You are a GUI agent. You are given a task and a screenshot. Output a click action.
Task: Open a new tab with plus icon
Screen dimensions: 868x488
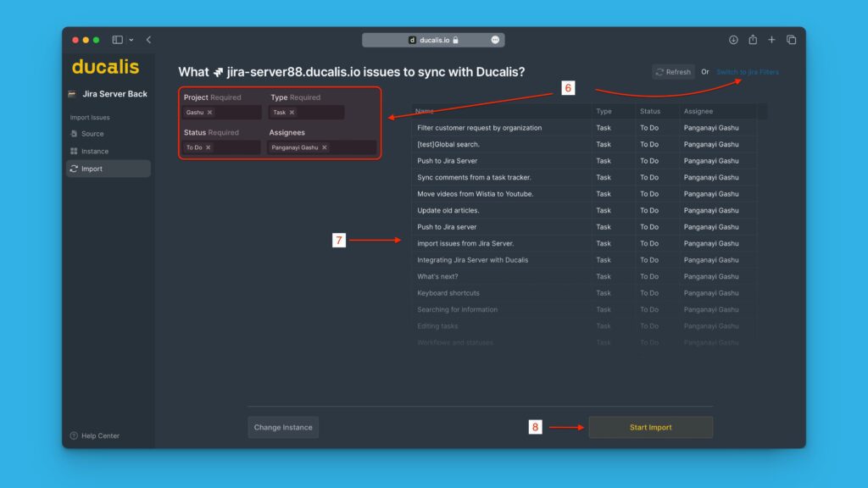click(x=771, y=40)
